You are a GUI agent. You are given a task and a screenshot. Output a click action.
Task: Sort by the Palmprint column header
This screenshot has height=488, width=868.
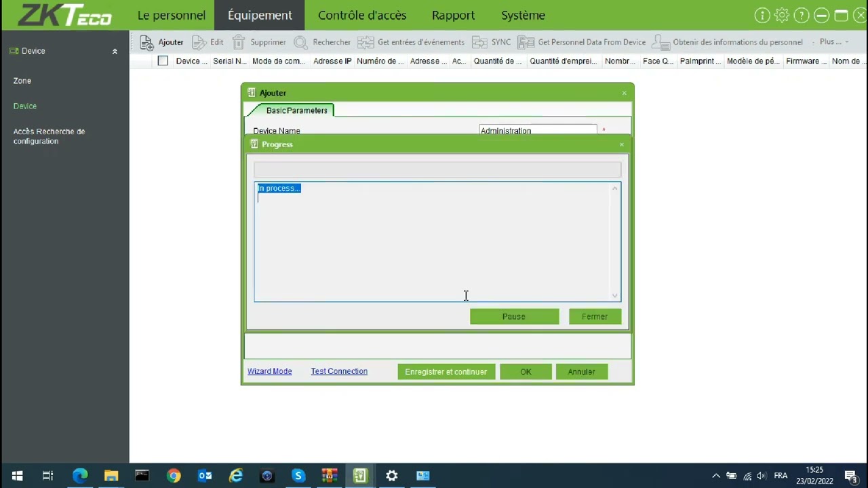(700, 61)
